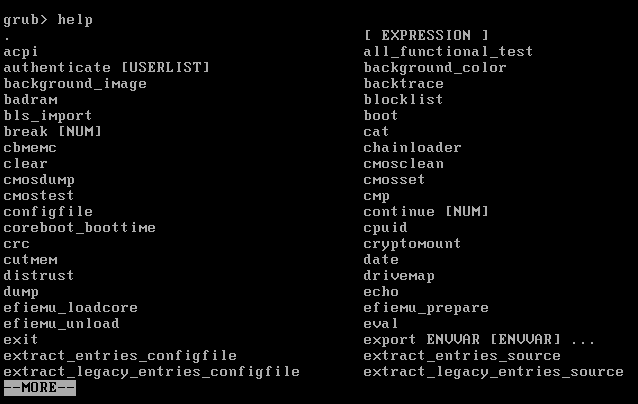The image size is (638, 404).
Task: Click the export ENVVAR command line
Action: [479, 339]
